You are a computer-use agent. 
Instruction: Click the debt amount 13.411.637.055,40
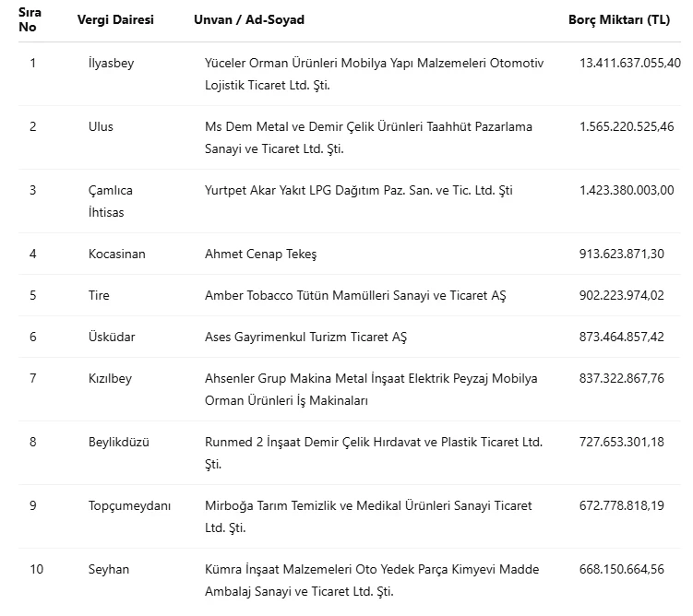tap(629, 63)
